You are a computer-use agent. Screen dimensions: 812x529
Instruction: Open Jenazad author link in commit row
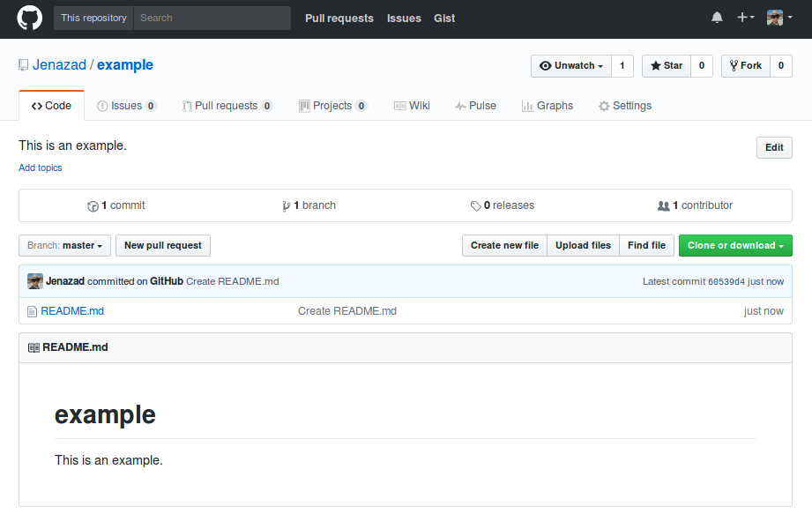click(x=65, y=281)
